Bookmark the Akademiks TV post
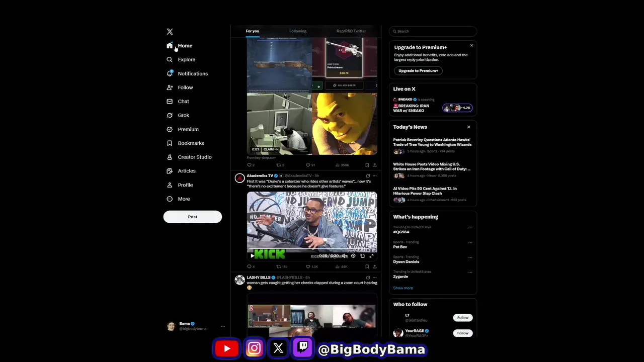Viewport: 644px width, 362px height. [367, 266]
